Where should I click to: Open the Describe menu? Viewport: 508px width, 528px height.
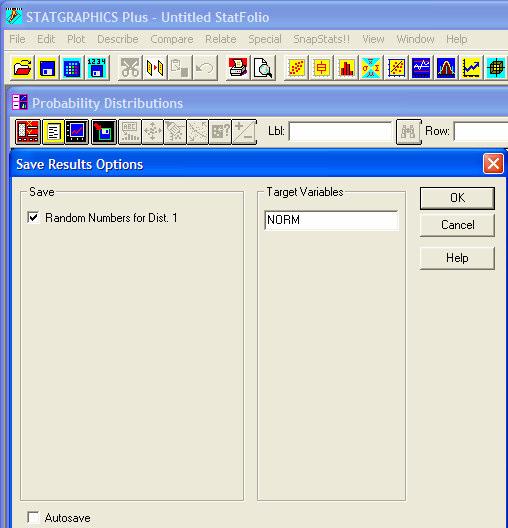(118, 39)
